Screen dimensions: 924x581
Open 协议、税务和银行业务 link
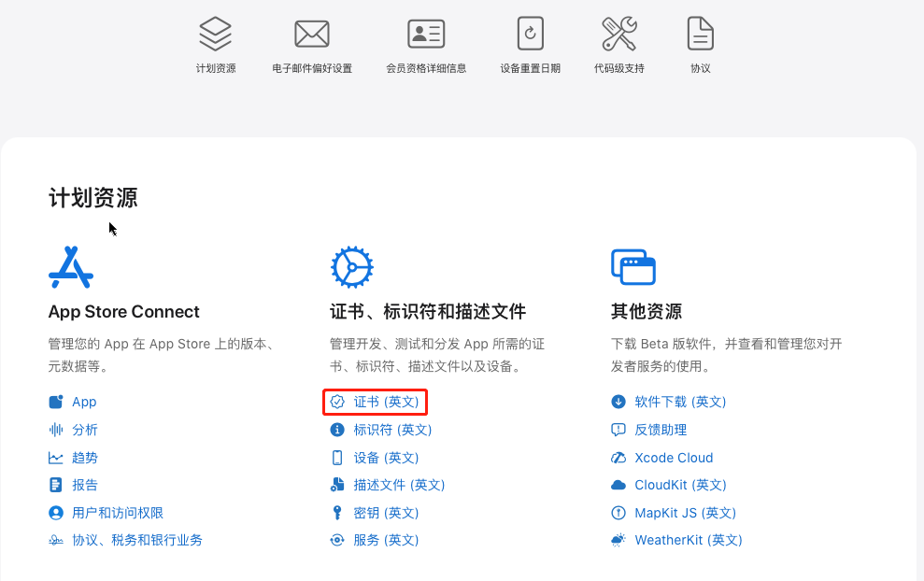[137, 540]
